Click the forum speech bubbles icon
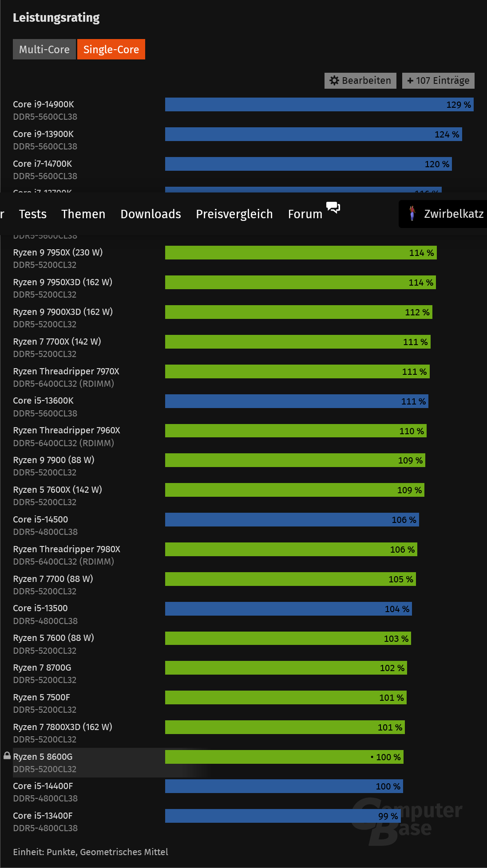 (x=333, y=207)
